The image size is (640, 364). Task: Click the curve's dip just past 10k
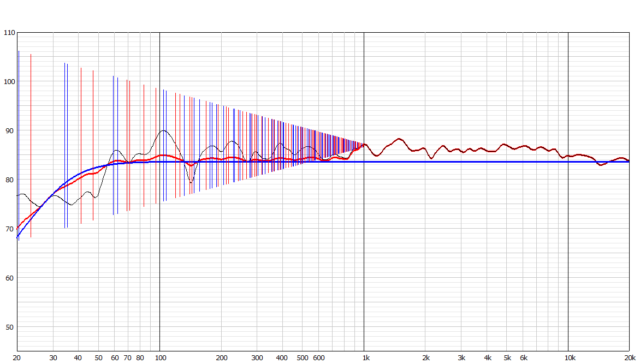pyautogui.click(x=601, y=165)
